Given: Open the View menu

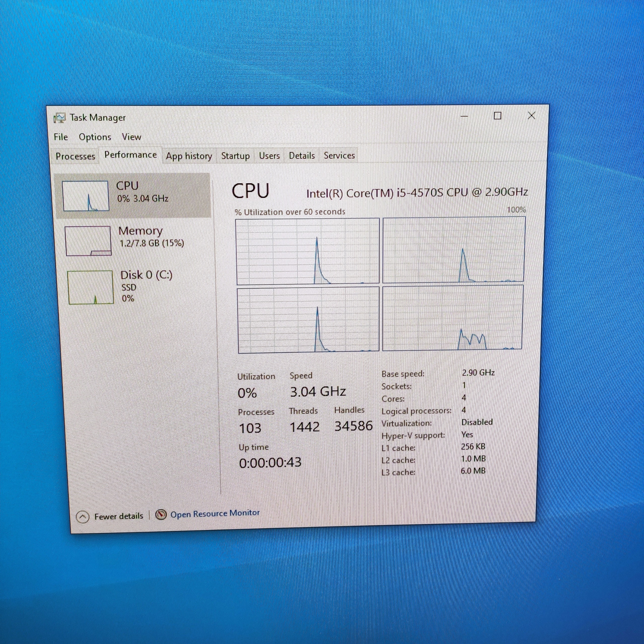Looking at the screenshot, I should tap(131, 137).
